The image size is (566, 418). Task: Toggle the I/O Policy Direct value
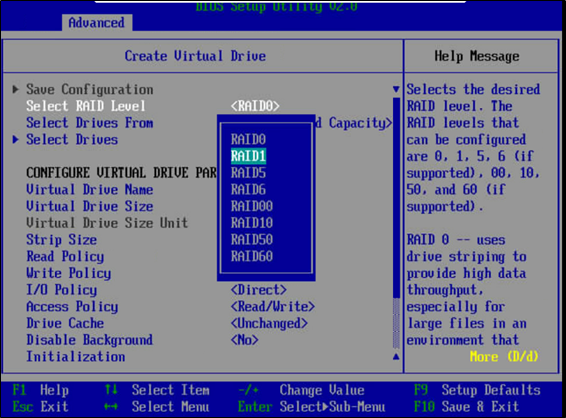(258, 290)
